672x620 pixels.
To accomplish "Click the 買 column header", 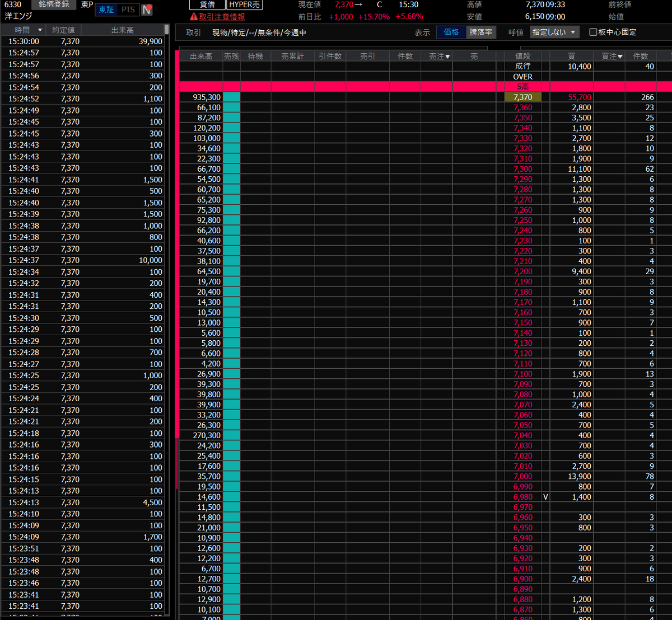I will 571,57.
